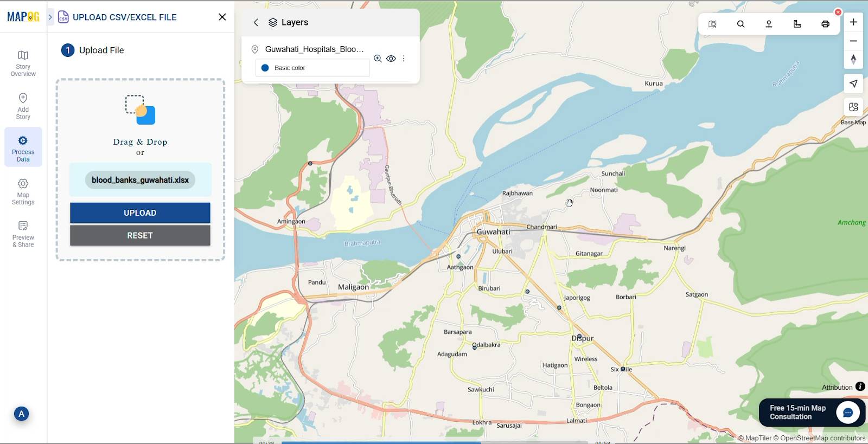Click the step 1 number badge
Viewport: 868px width, 444px height.
pyautogui.click(x=67, y=50)
